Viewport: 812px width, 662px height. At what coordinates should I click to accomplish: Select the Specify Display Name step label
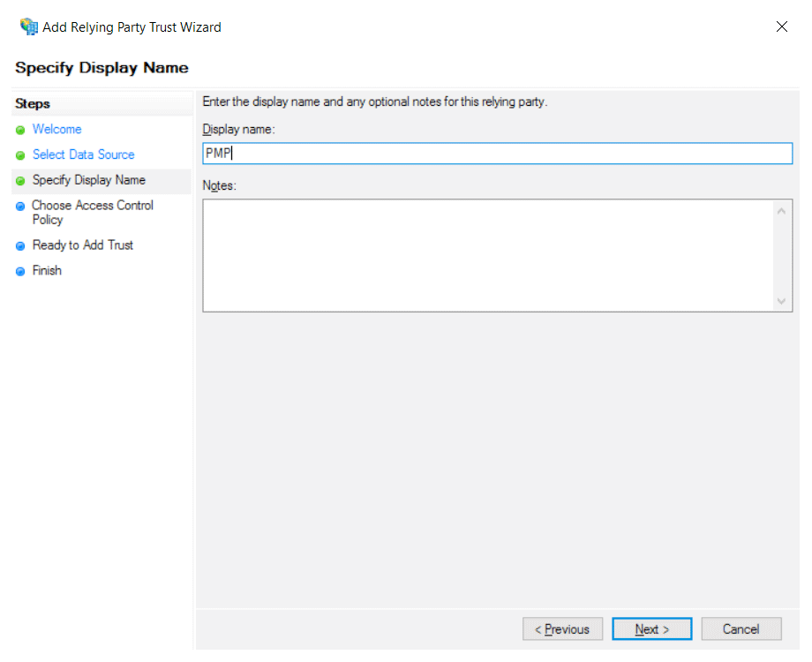[88, 180]
